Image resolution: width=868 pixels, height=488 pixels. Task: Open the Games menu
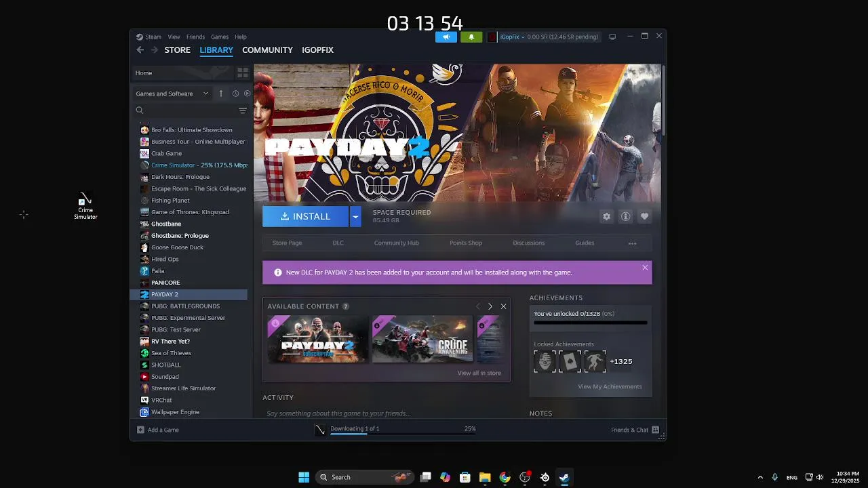pos(220,37)
